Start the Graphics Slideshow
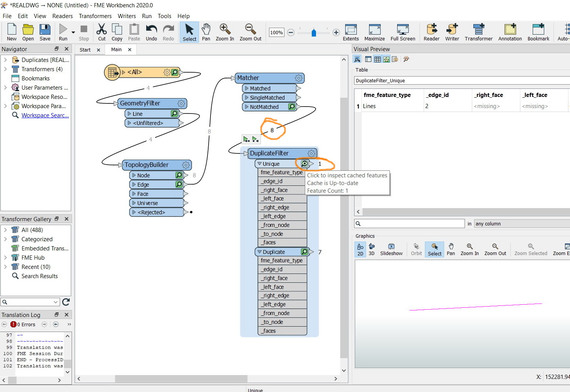The width and height of the screenshot is (570, 392). click(391, 249)
